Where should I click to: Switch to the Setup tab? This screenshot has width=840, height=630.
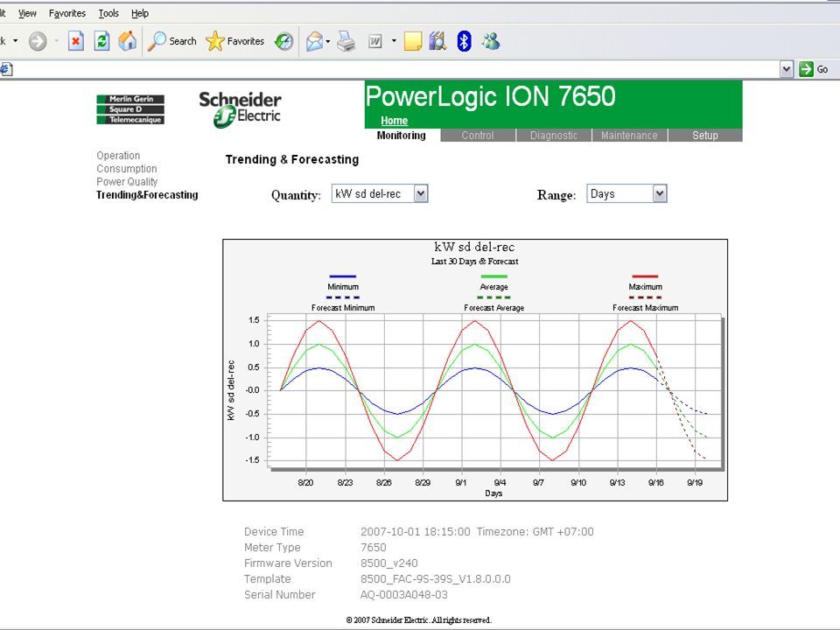click(705, 136)
